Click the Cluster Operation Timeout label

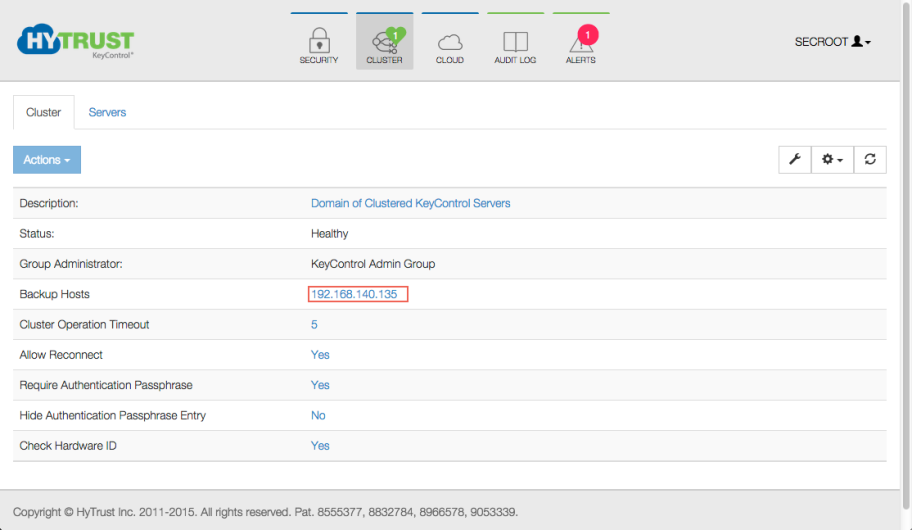coord(84,325)
